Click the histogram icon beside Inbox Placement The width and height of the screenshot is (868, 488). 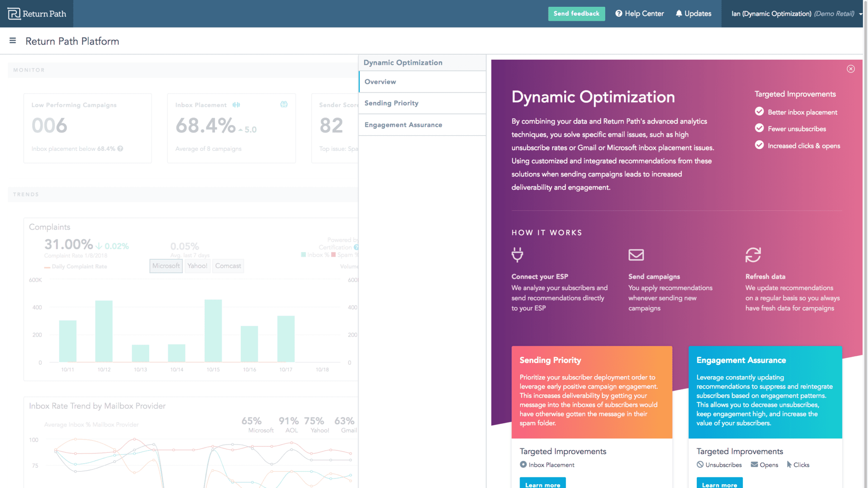[x=236, y=104]
